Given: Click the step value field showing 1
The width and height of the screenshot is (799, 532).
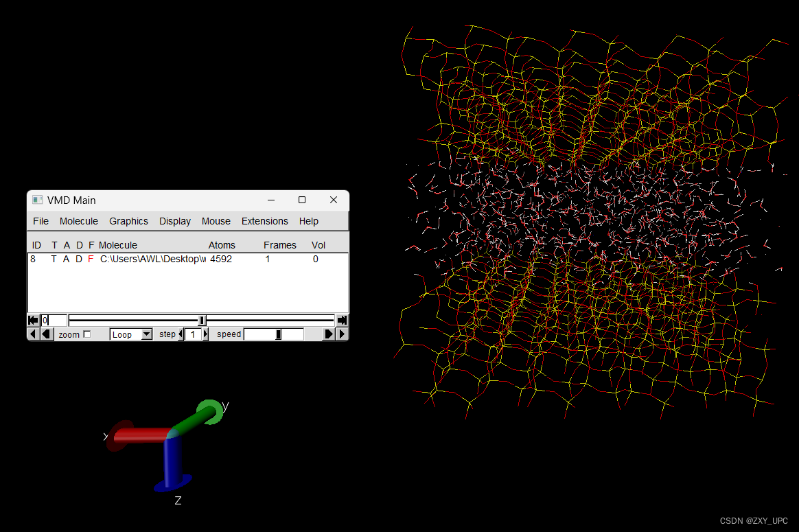Looking at the screenshot, I should tap(193, 334).
